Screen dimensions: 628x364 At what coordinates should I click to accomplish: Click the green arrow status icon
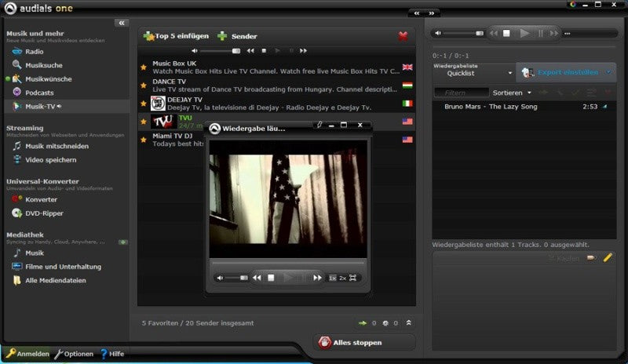363,323
